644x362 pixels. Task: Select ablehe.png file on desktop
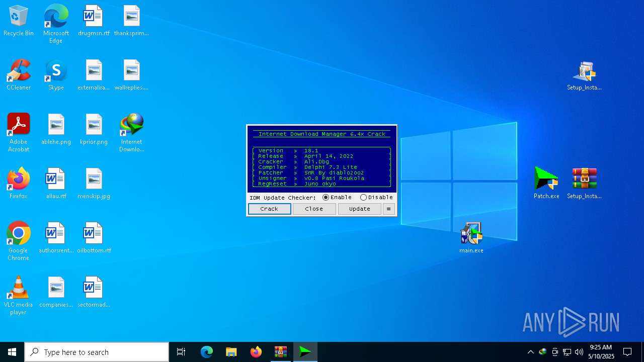click(56, 130)
